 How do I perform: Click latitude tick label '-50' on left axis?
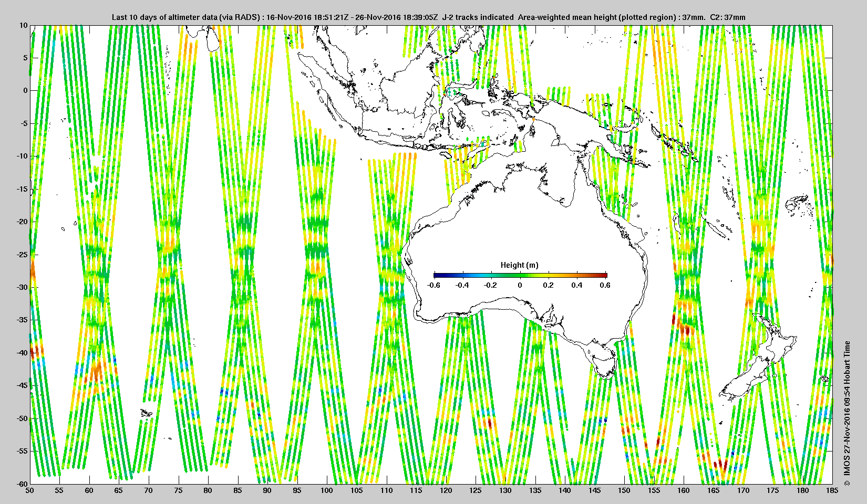(x=22, y=418)
